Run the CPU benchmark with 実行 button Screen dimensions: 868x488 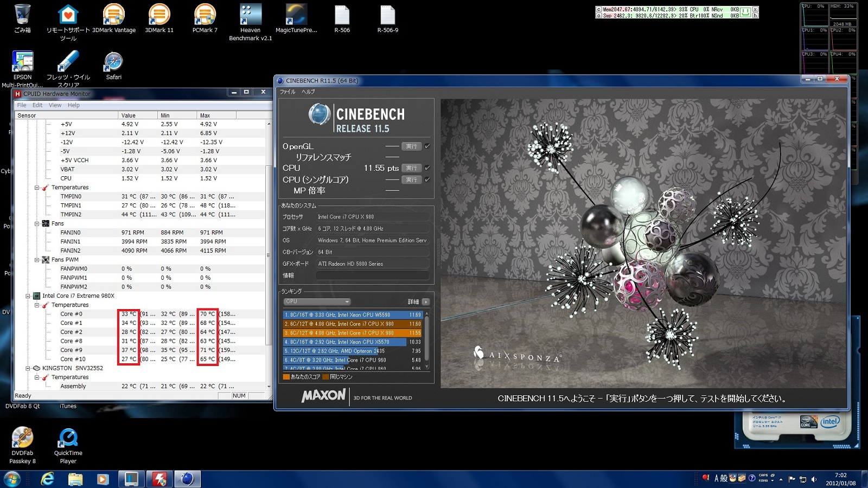[411, 168]
